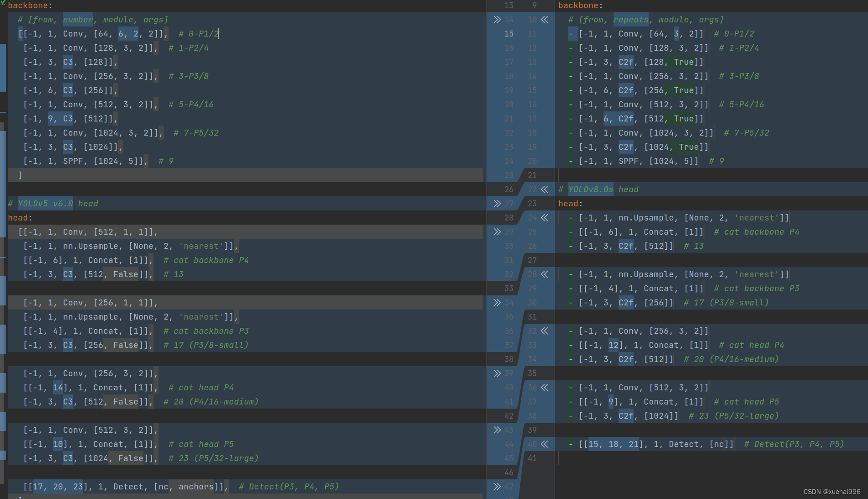Accept right chunk at line 36 leftward
868x499 pixels.
pos(545,388)
